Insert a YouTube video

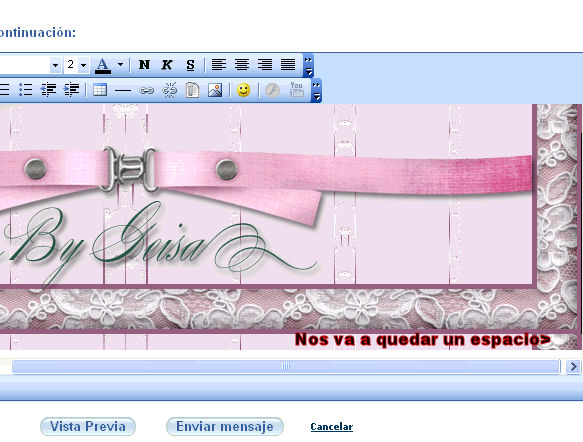click(296, 90)
